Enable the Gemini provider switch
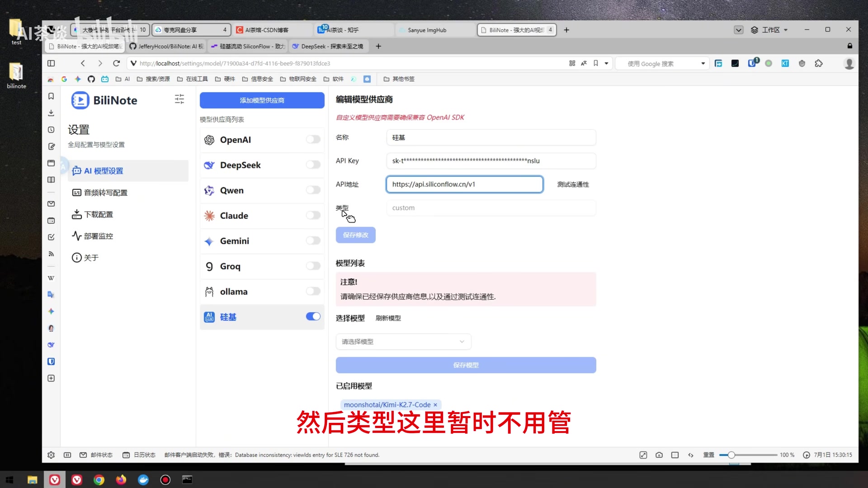Viewport: 868px width, 488px height. click(313, 241)
